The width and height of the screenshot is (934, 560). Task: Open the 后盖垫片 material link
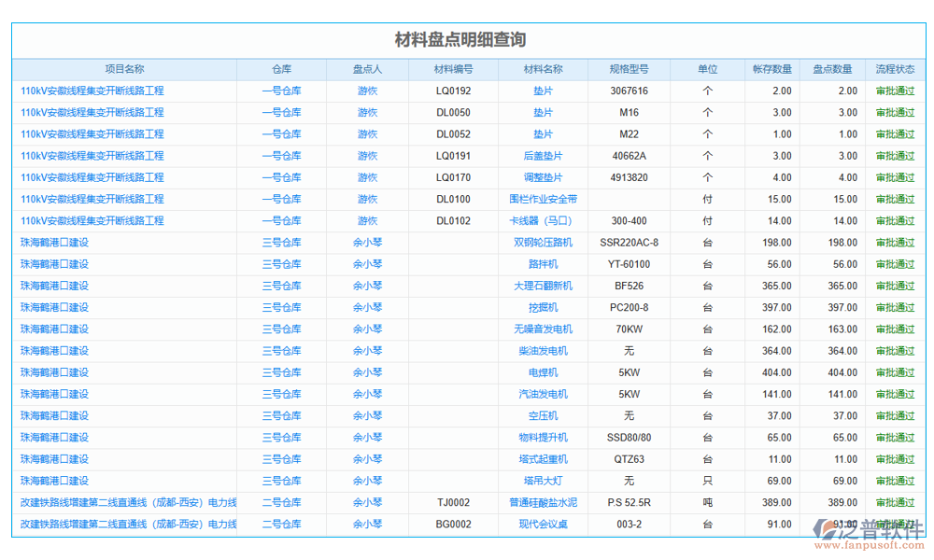pyautogui.click(x=543, y=156)
